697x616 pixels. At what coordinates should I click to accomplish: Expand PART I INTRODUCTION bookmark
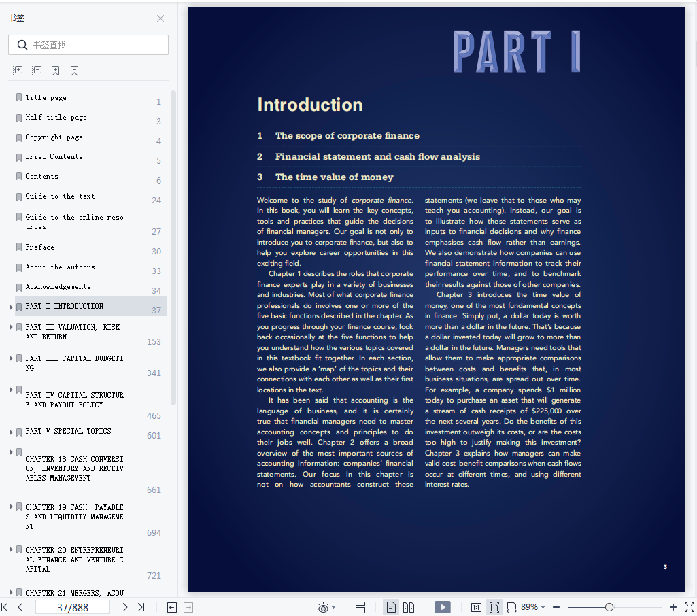click(x=11, y=307)
